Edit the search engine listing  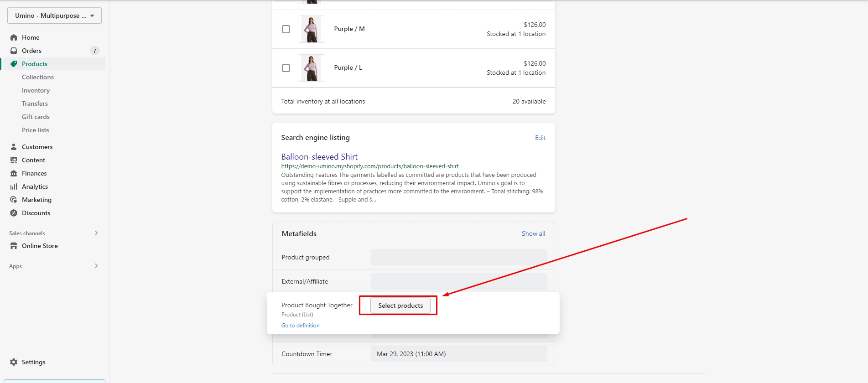(540, 138)
